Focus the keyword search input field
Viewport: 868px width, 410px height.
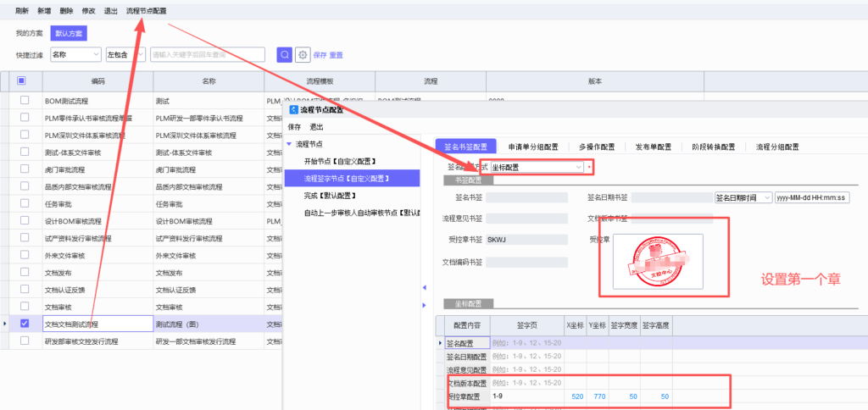click(x=208, y=54)
